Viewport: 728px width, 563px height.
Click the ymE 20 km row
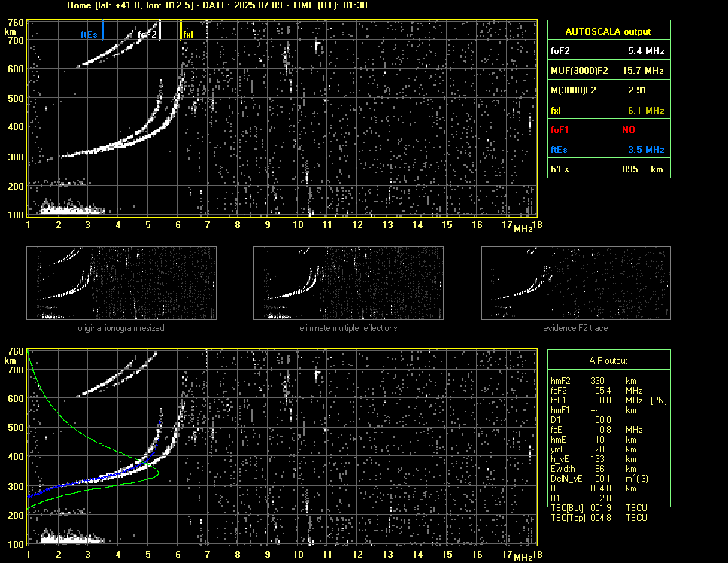(593, 449)
